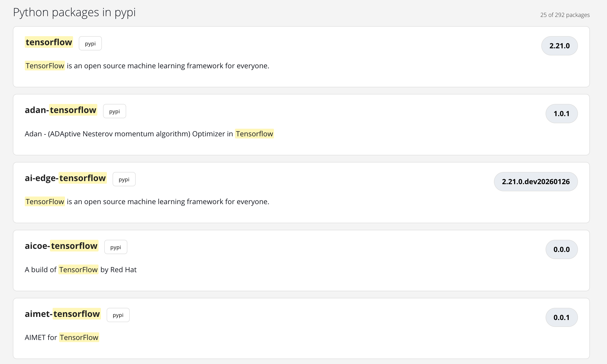Screen dimensions: 607x364
Task: Click the 'Adan - (ADAptive Nesterov momentum algorithm)' description
Action: 149,134
